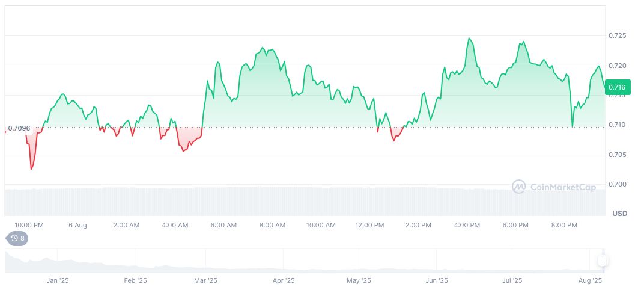Screen dimensions: 644x287
Task: Grab the range navigator handle at right edge
Action: 602,261
